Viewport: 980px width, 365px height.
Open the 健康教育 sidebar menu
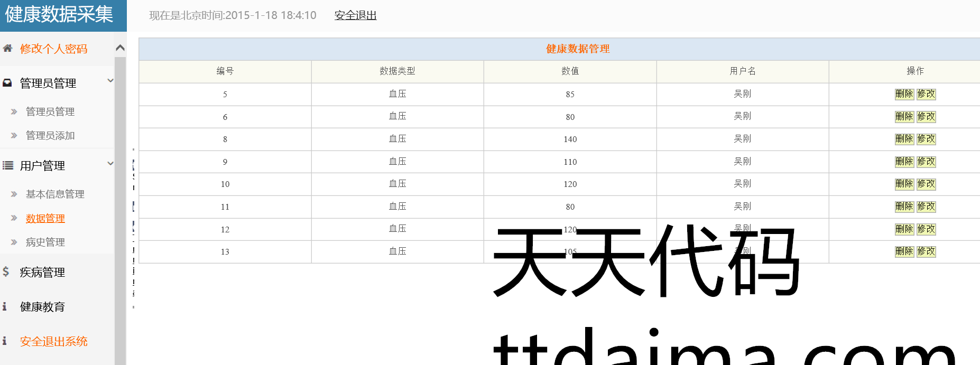tap(42, 307)
